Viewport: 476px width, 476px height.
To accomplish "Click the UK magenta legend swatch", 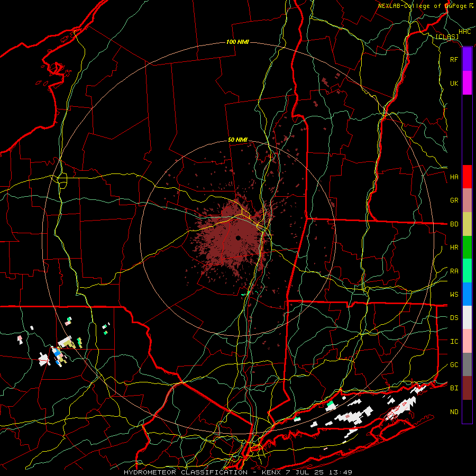I will pos(467,83).
